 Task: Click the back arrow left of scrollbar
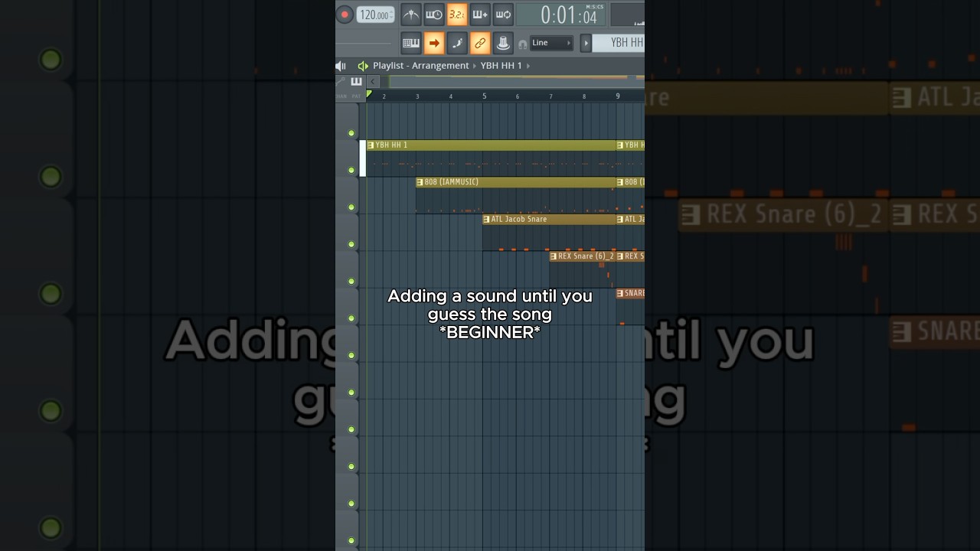click(373, 81)
